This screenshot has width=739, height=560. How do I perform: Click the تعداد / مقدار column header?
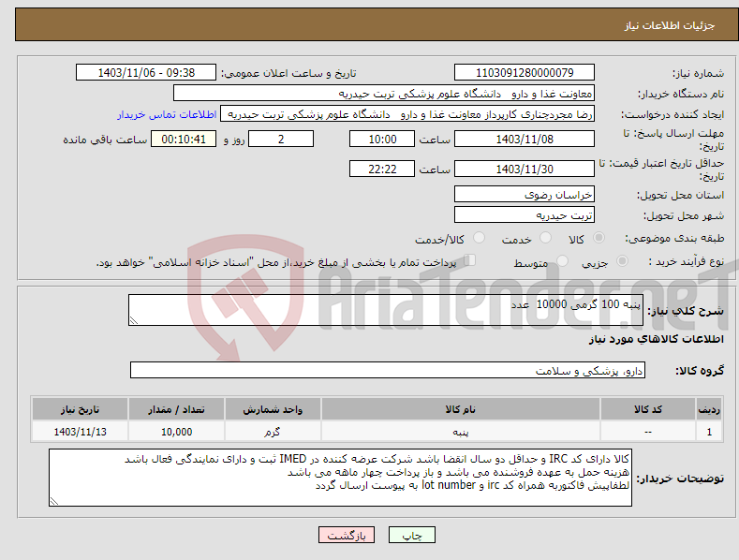tap(176, 409)
